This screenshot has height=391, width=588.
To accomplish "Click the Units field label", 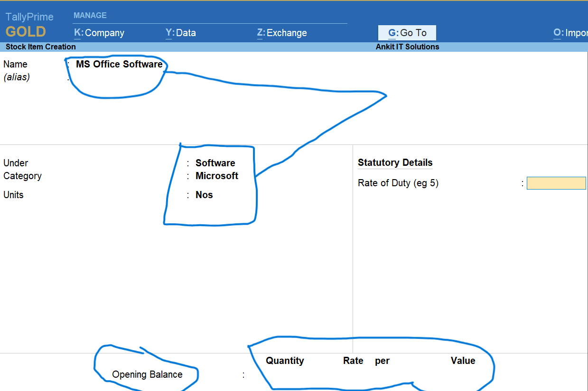I will (x=13, y=195).
